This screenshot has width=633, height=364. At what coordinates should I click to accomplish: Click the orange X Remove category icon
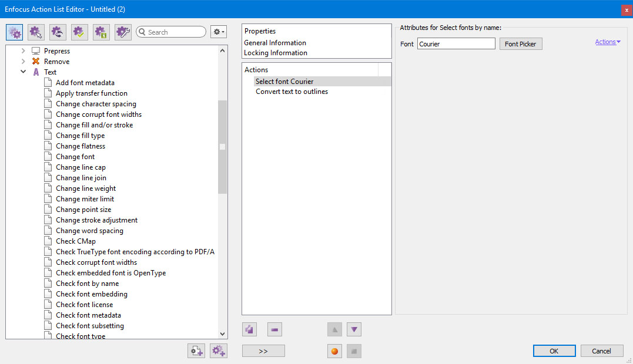click(36, 61)
